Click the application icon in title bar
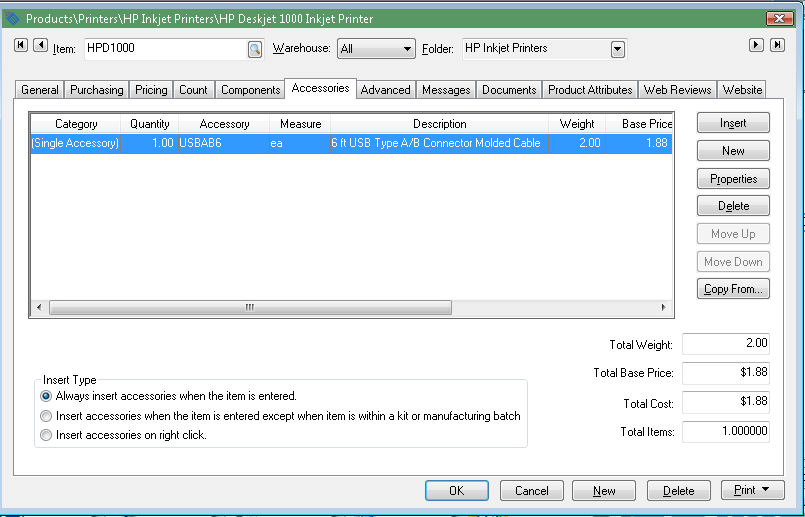 (13, 19)
